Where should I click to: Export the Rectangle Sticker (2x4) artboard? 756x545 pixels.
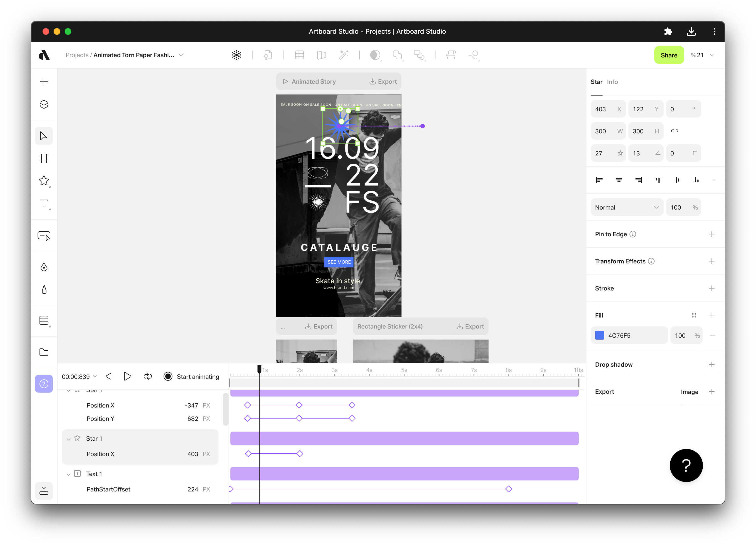pos(470,326)
